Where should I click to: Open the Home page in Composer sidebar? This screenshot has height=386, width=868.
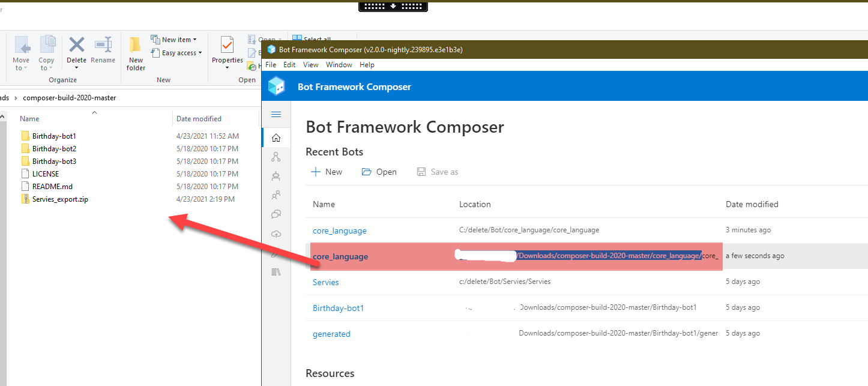pyautogui.click(x=276, y=137)
